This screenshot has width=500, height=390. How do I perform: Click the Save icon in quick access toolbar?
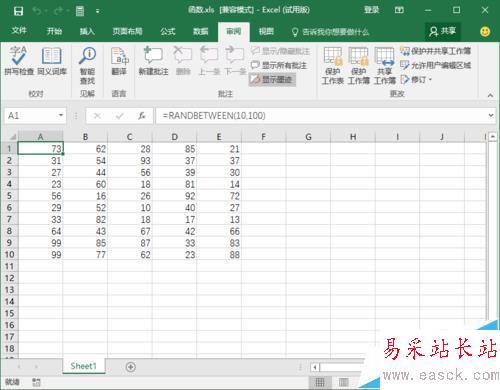click(18, 11)
